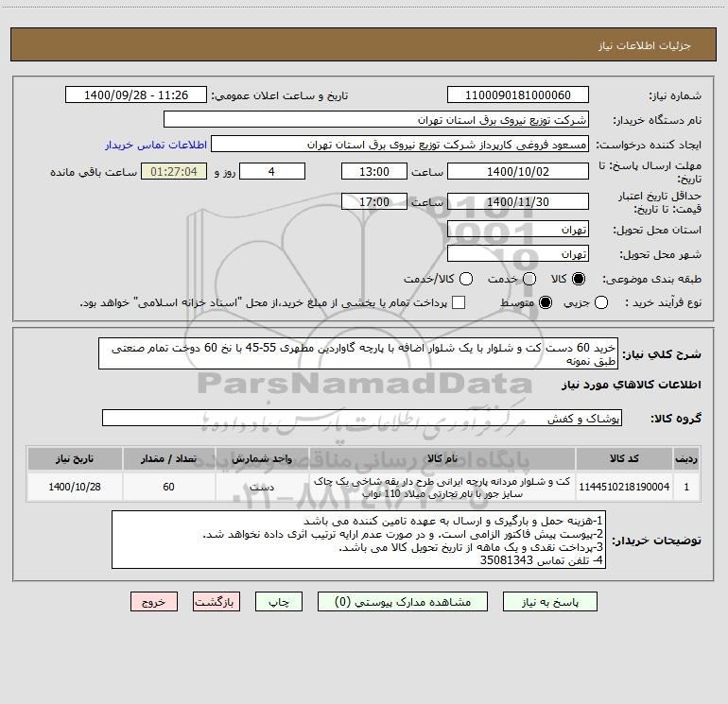Click the گروه کالا field پوشاک و کفش
Screen dimensions: 728x704
[x=362, y=418]
